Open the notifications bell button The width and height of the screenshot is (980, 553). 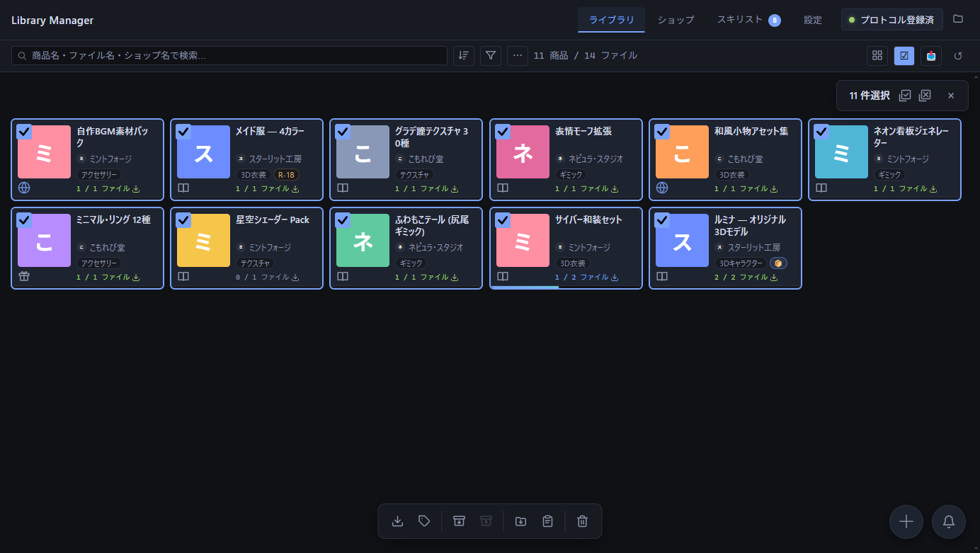949,522
